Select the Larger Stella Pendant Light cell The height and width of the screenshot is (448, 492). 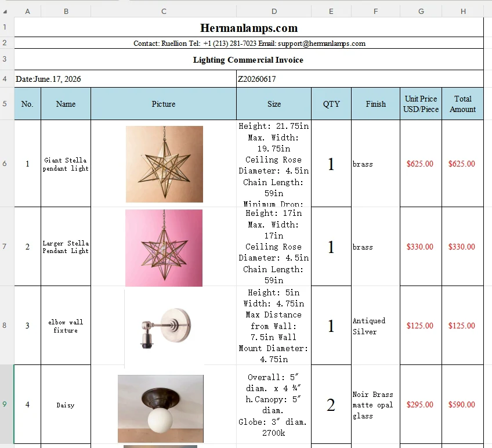coord(66,247)
